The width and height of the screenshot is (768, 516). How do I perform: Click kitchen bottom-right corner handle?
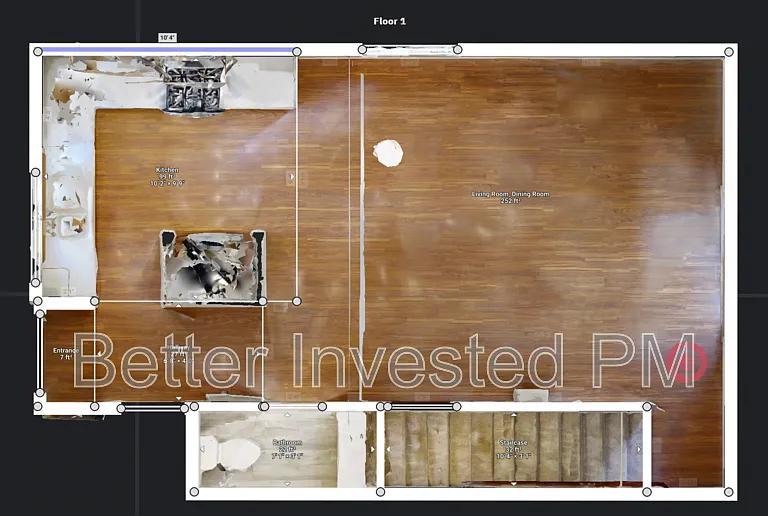(x=297, y=301)
